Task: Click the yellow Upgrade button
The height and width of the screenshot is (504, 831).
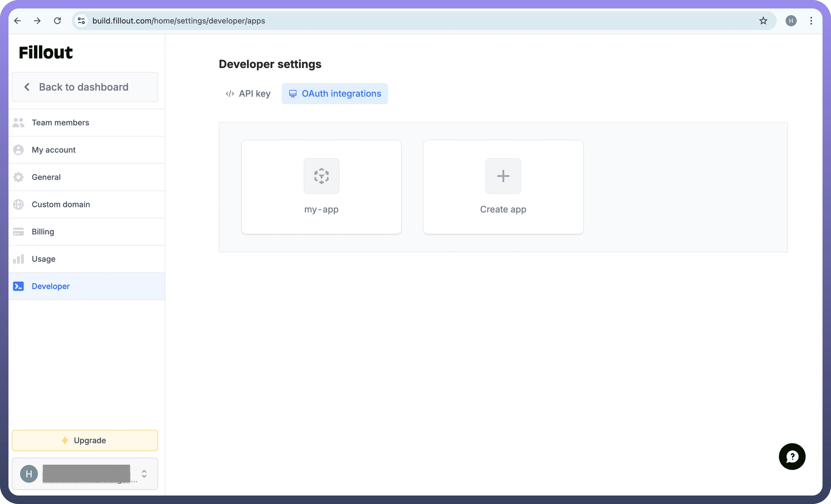Action: point(85,440)
